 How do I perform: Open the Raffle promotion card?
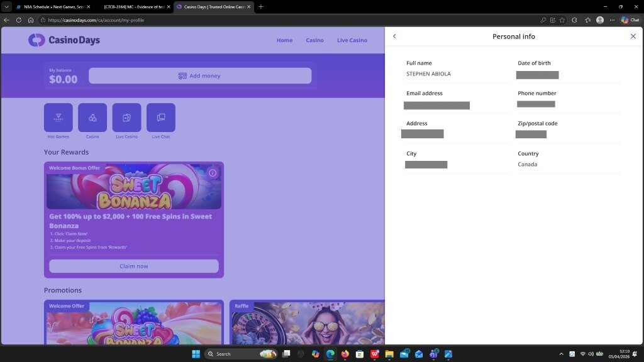point(307,322)
